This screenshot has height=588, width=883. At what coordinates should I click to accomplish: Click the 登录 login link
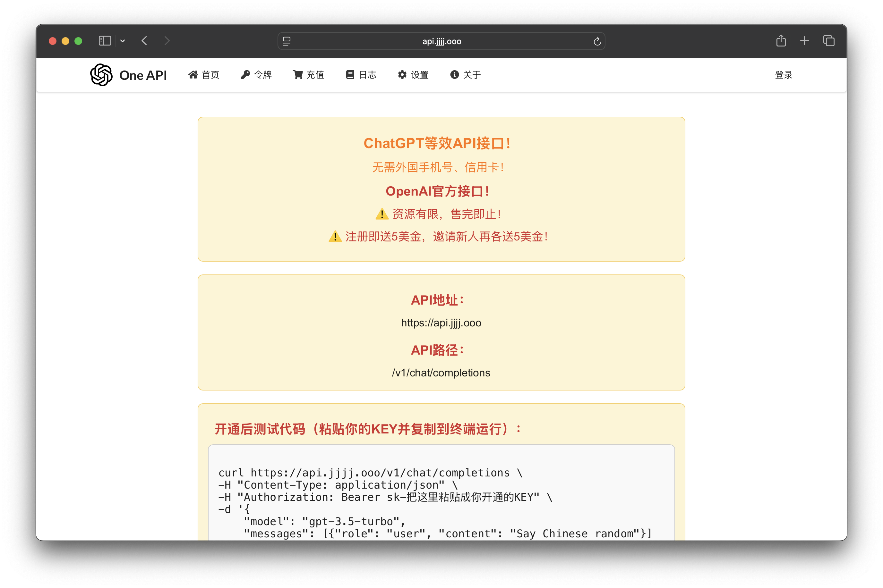tap(784, 75)
